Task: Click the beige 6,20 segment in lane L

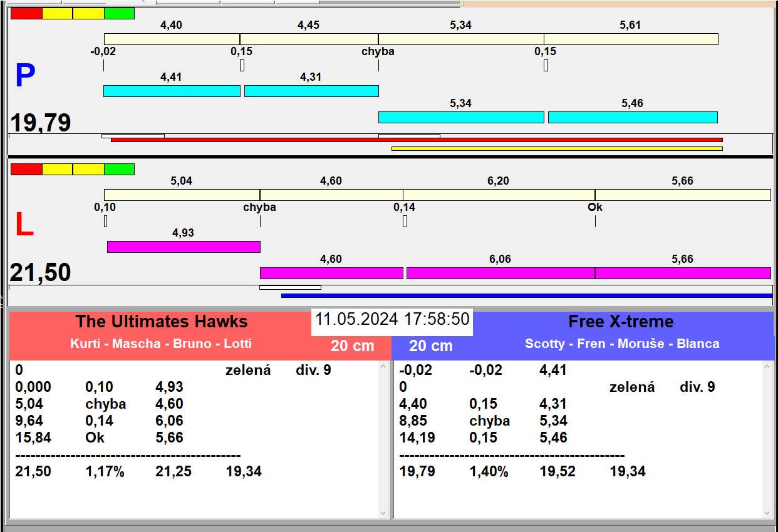Action: pyautogui.click(x=499, y=195)
